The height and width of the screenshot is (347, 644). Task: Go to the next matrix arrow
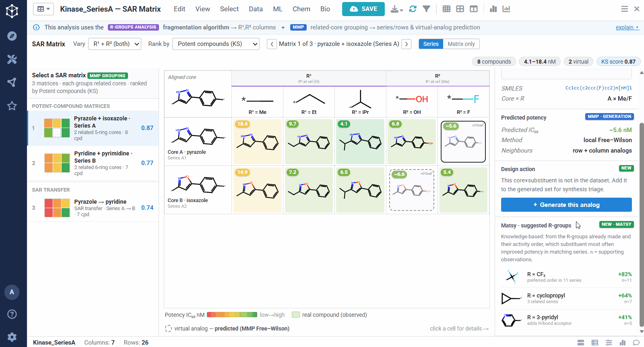[406, 44]
